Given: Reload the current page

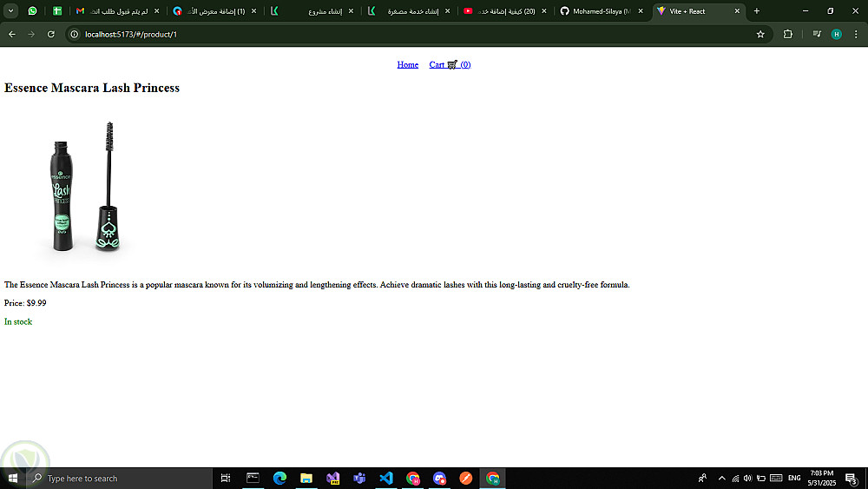Looking at the screenshot, I should [x=51, y=35].
